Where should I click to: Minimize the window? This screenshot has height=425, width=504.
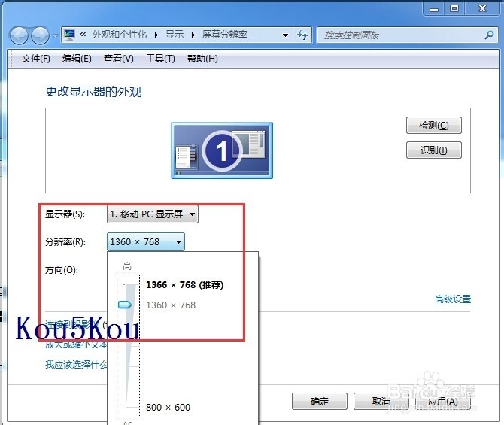pyautogui.click(x=434, y=9)
